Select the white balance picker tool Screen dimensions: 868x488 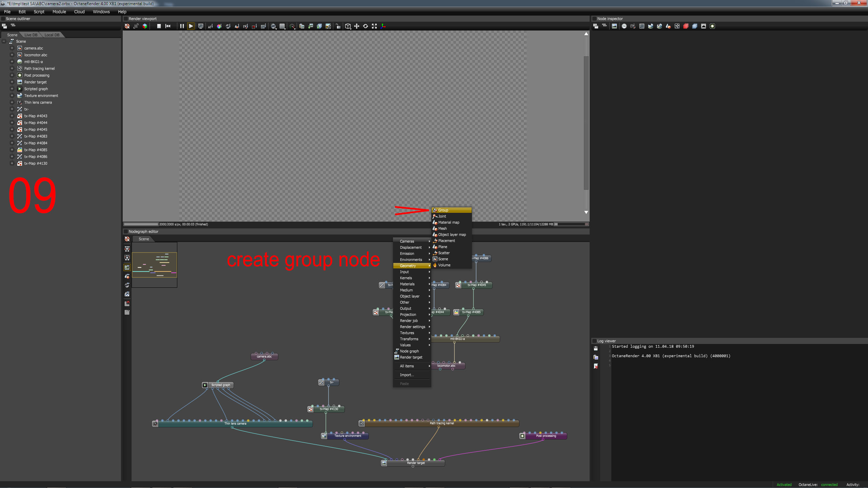pos(219,26)
